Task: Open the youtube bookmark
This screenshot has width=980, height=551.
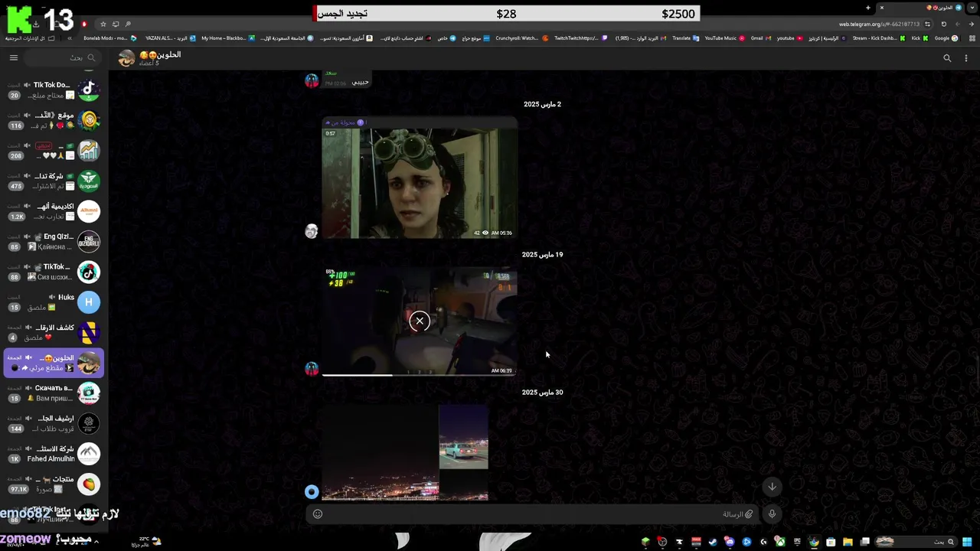Action: click(789, 38)
